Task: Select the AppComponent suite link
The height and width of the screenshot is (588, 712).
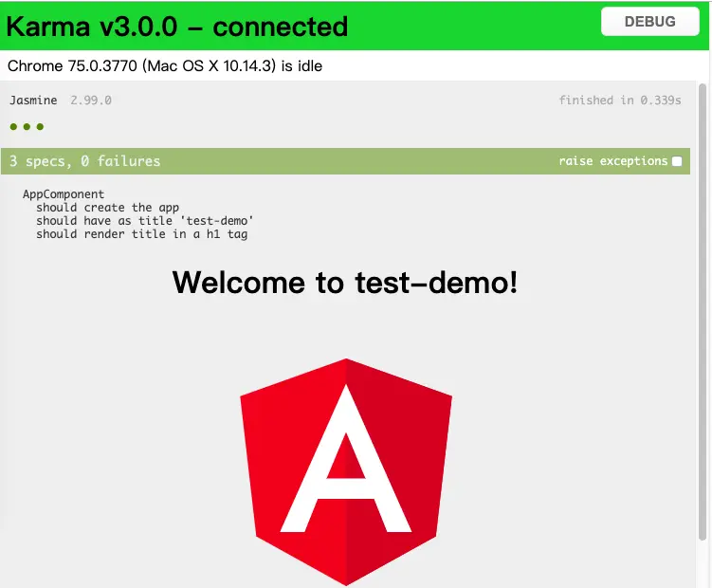Action: pos(64,194)
